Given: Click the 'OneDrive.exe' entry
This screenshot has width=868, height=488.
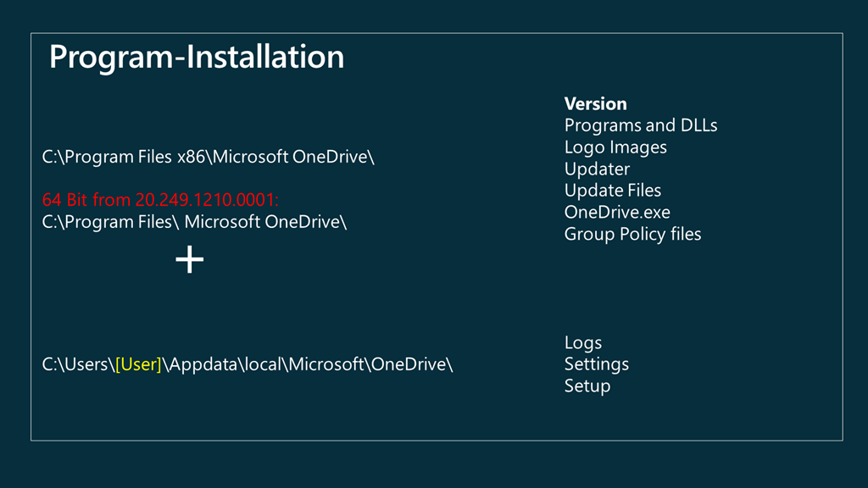Looking at the screenshot, I should point(617,212).
